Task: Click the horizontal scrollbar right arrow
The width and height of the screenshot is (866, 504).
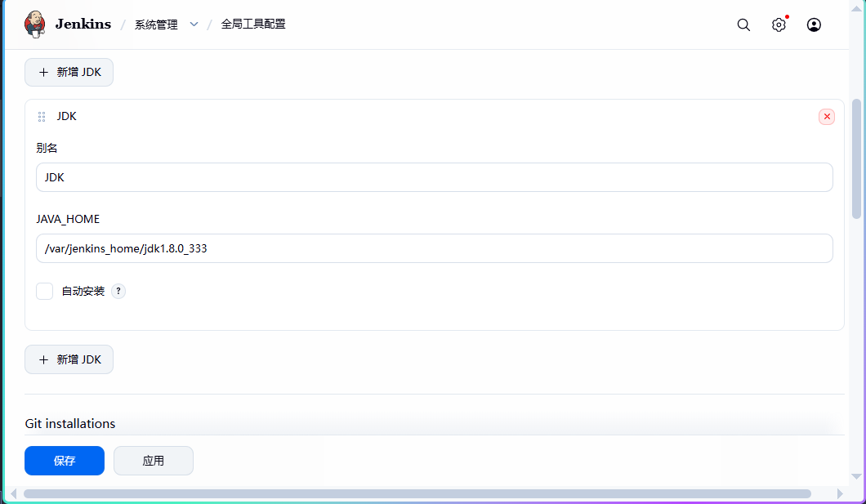Action: click(x=840, y=493)
